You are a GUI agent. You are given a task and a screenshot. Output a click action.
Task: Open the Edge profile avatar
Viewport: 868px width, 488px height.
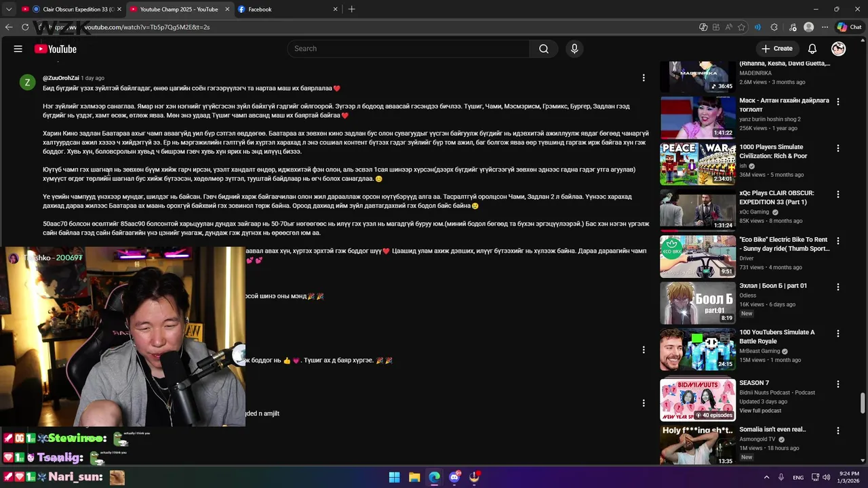pos(808,27)
